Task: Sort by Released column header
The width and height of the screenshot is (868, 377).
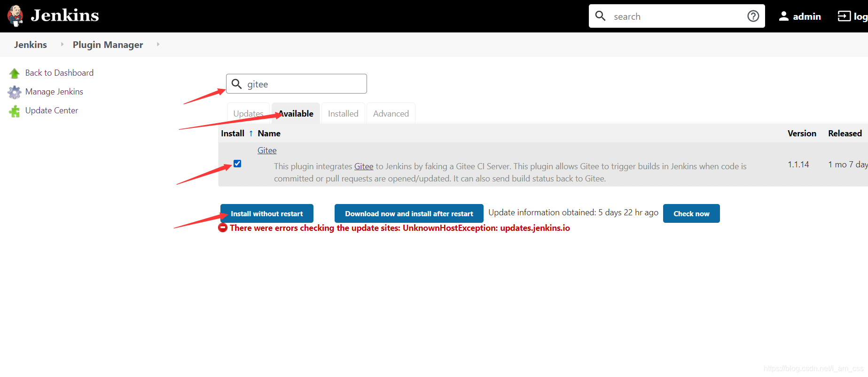Action: (x=845, y=134)
